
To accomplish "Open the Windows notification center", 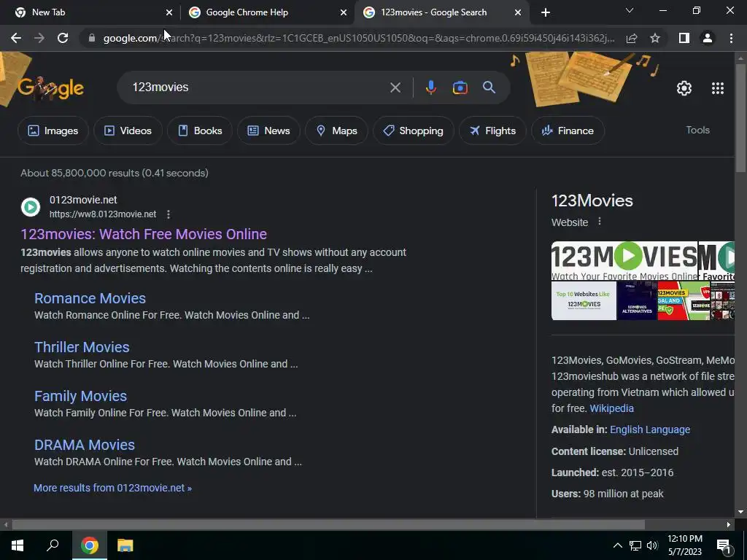I will pos(724,546).
